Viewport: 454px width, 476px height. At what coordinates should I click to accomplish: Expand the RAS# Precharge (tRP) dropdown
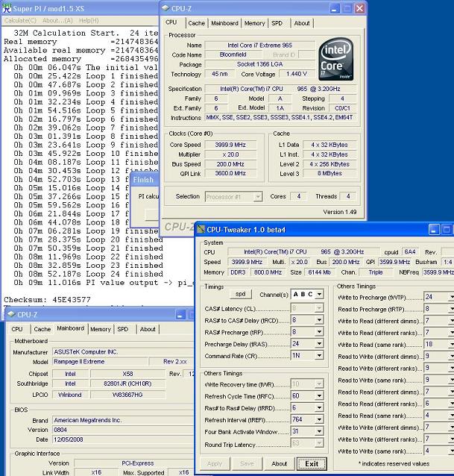click(319, 332)
